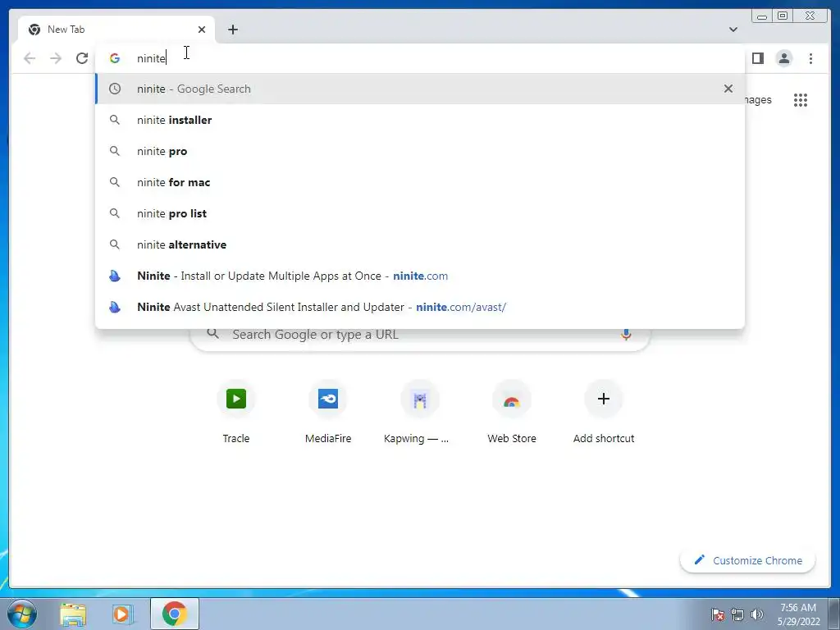The width and height of the screenshot is (840, 630).
Task: Choose the 'ninite installer' suggestion
Action: tap(420, 120)
